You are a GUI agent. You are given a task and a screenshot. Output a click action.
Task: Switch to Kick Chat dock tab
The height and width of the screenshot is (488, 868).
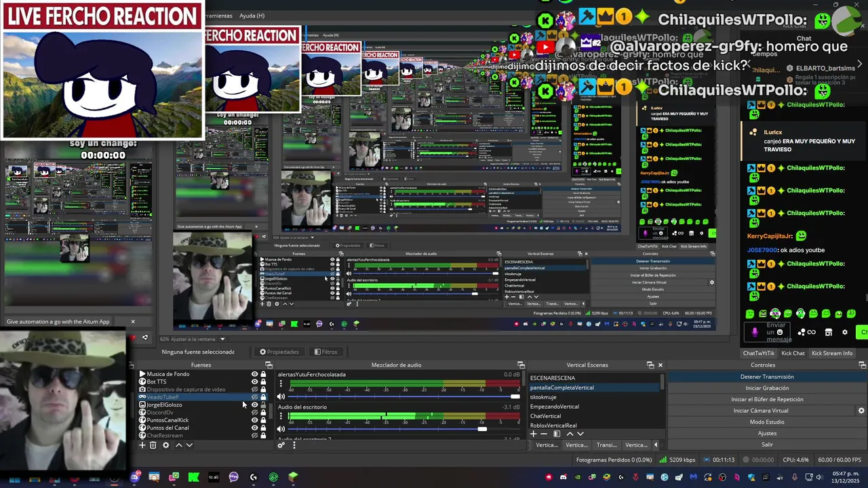point(793,353)
